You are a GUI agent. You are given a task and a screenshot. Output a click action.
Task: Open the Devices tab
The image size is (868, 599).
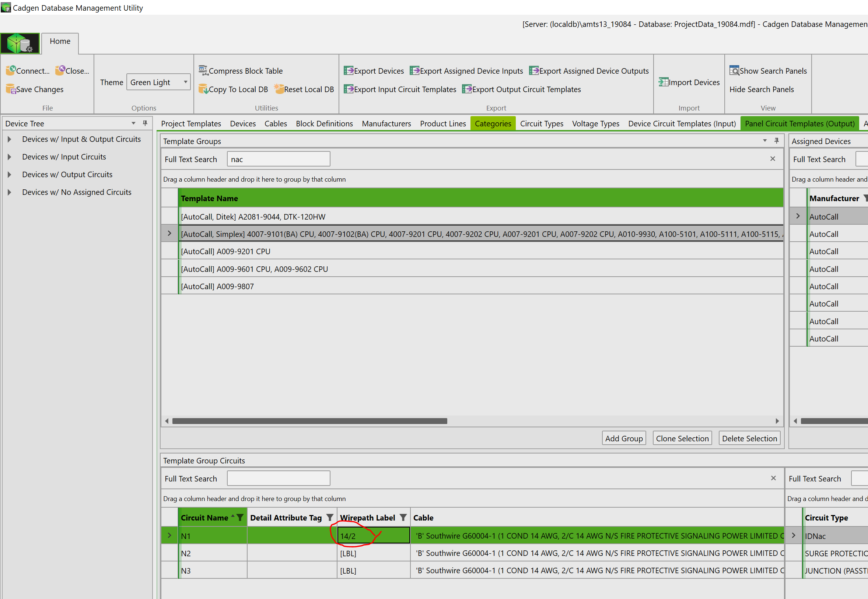(243, 123)
